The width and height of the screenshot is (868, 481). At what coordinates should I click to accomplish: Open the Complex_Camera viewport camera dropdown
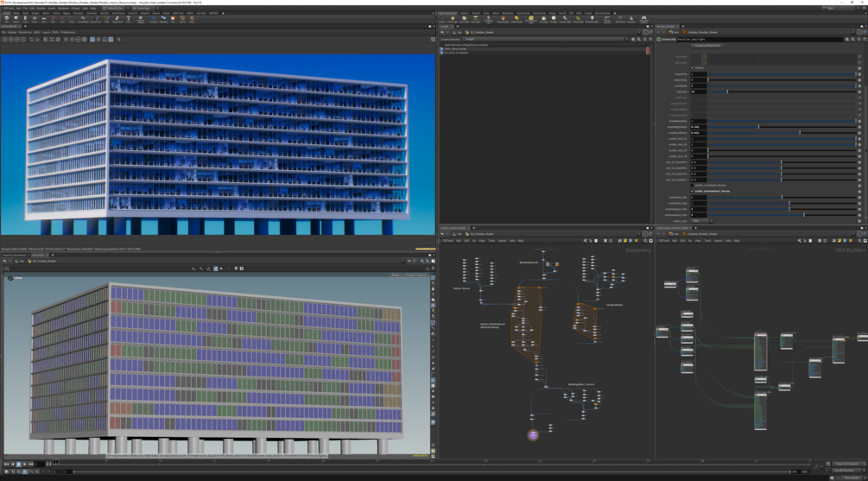click(x=416, y=275)
